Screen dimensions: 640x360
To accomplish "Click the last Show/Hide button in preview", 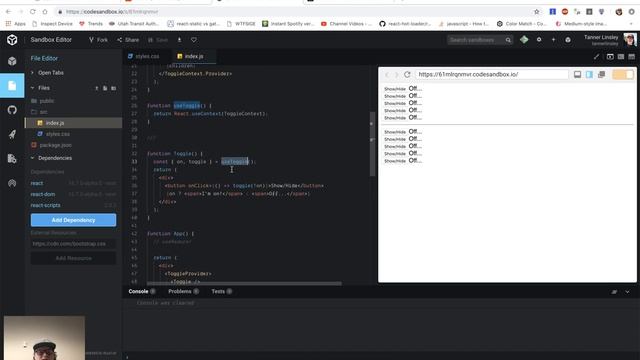I will [x=395, y=161].
